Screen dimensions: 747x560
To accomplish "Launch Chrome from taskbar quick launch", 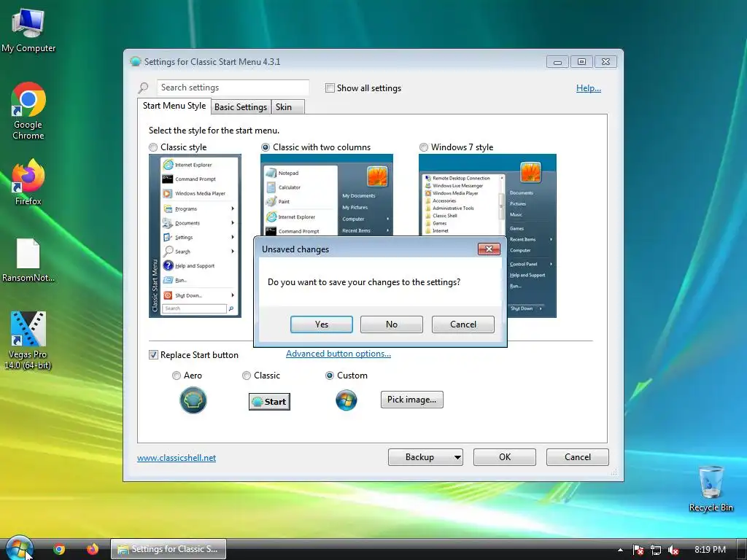I will point(59,549).
